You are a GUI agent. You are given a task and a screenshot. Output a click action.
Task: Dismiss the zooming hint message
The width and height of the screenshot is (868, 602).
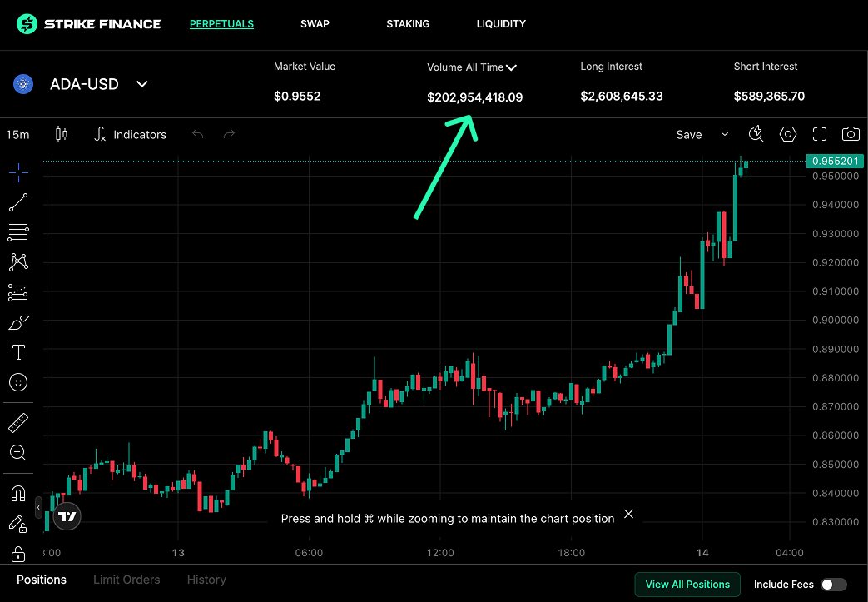pyautogui.click(x=629, y=514)
